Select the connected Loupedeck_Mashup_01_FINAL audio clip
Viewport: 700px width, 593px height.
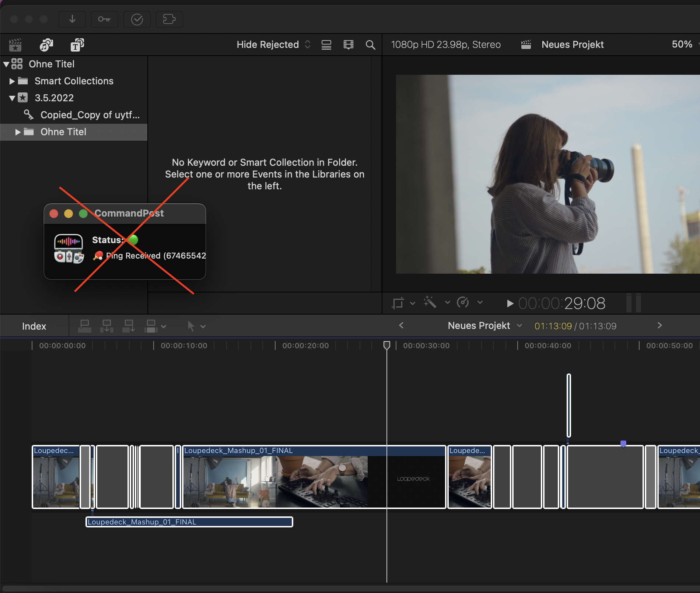[x=189, y=522]
